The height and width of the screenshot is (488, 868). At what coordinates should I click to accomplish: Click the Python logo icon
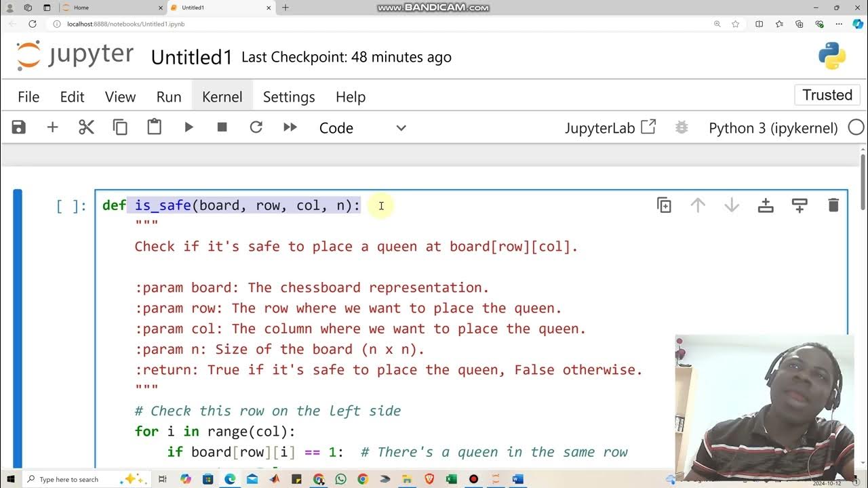[x=832, y=56]
